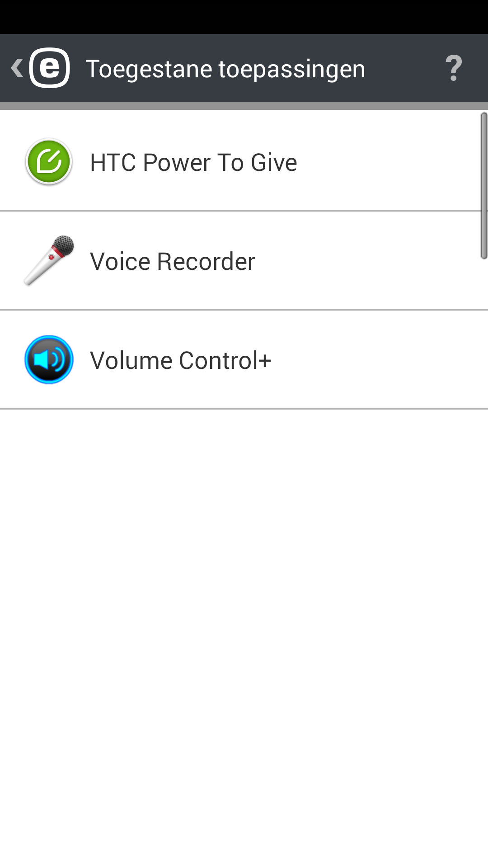Image resolution: width=488 pixels, height=868 pixels.
Task: Tap the divider line below Volume Control+
Action: point(244,409)
